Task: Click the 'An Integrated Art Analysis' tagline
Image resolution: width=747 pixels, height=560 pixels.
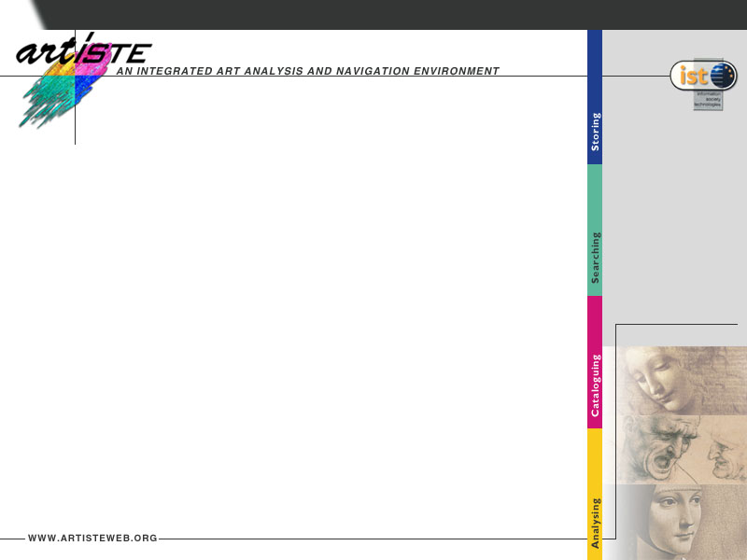Action: point(308,71)
